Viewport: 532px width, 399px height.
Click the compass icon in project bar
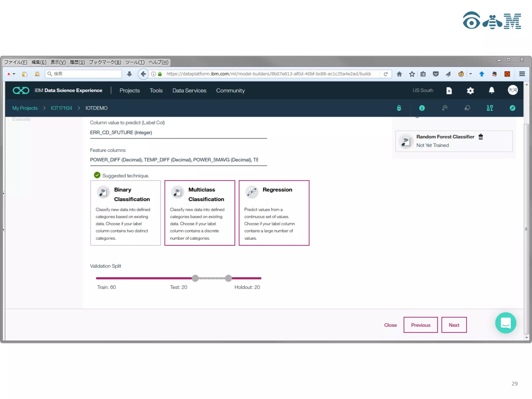point(512,108)
